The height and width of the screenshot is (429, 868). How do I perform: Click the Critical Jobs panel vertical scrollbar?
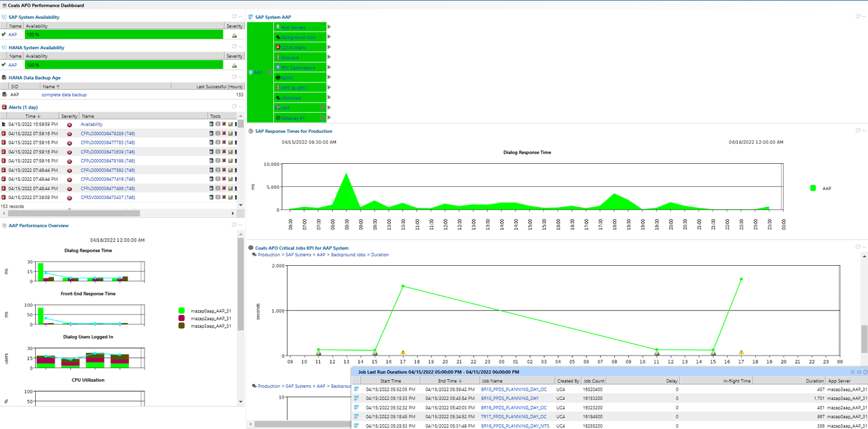pyautogui.click(x=865, y=339)
